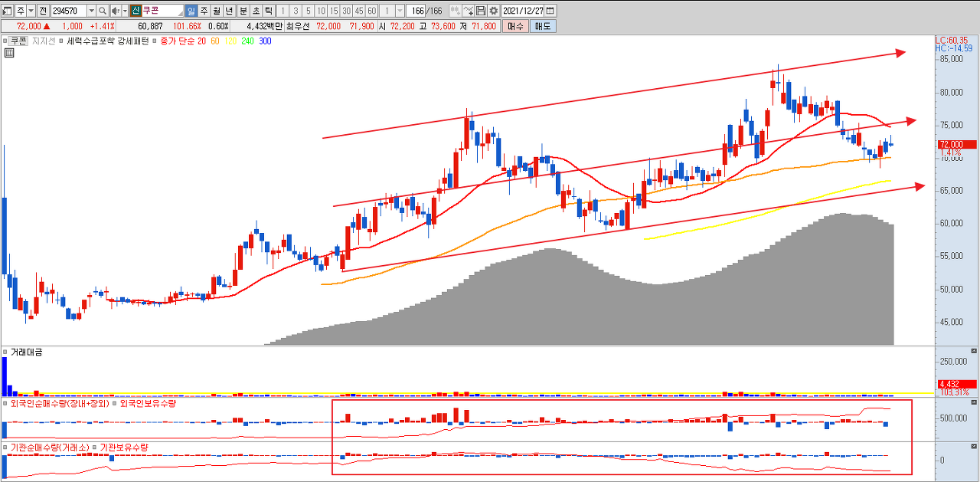Select the red 20 moving average
980x482 pixels.
pos(201,41)
